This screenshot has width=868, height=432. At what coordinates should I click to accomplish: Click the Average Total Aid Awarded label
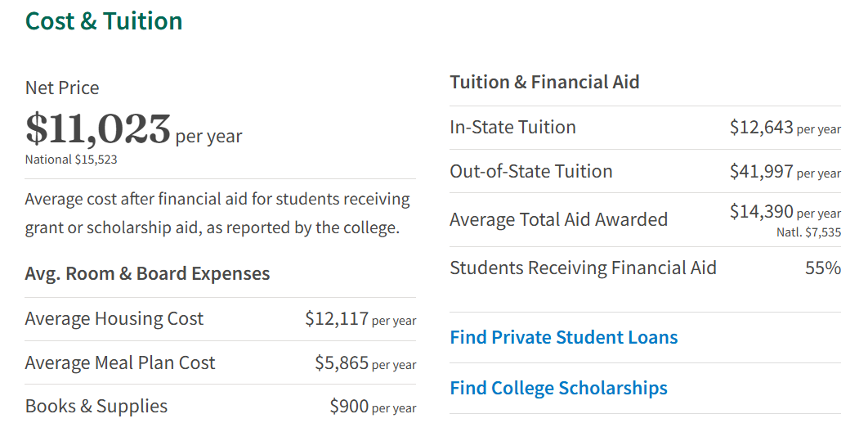(558, 219)
